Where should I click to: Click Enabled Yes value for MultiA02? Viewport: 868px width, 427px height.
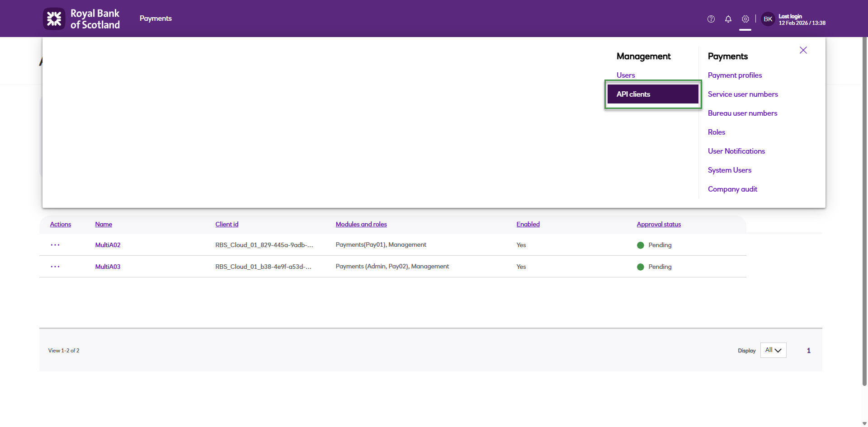(521, 245)
